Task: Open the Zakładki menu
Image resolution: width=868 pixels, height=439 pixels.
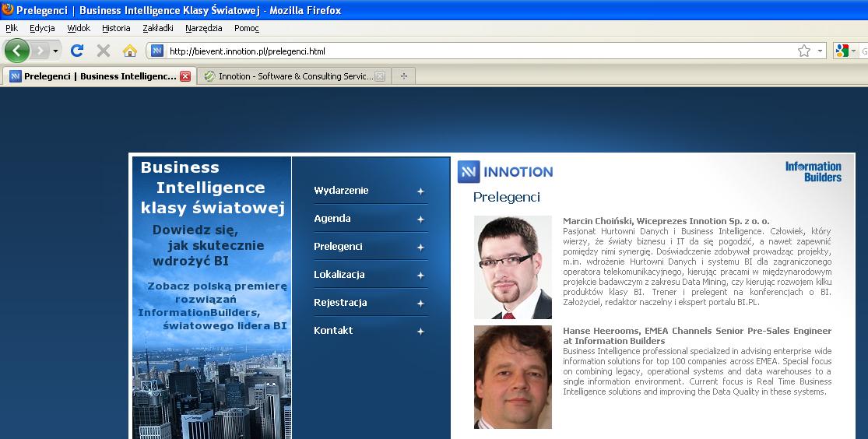Action: click(x=158, y=28)
